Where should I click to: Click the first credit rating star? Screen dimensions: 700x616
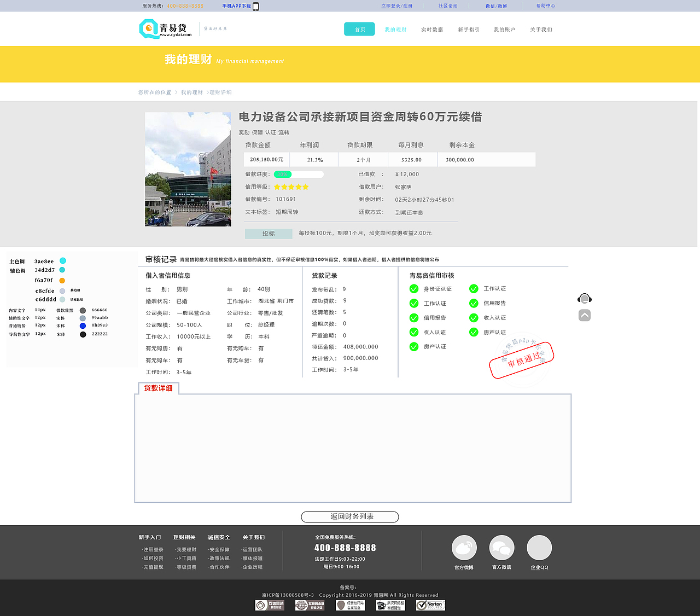277,187
